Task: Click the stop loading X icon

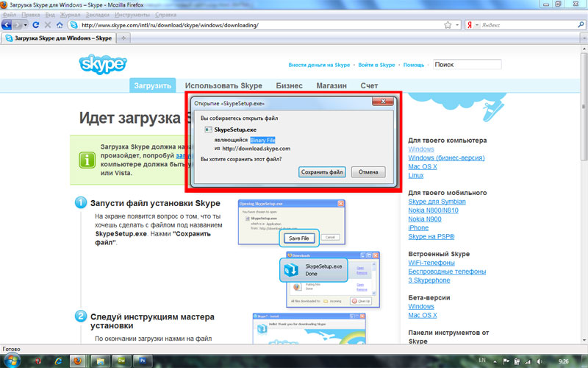Action: coord(48,25)
